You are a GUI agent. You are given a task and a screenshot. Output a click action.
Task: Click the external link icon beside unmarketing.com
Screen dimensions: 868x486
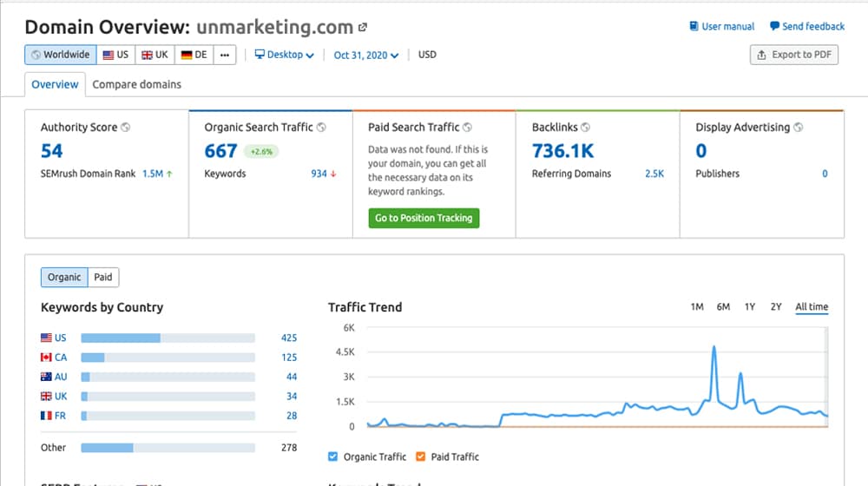coord(363,28)
